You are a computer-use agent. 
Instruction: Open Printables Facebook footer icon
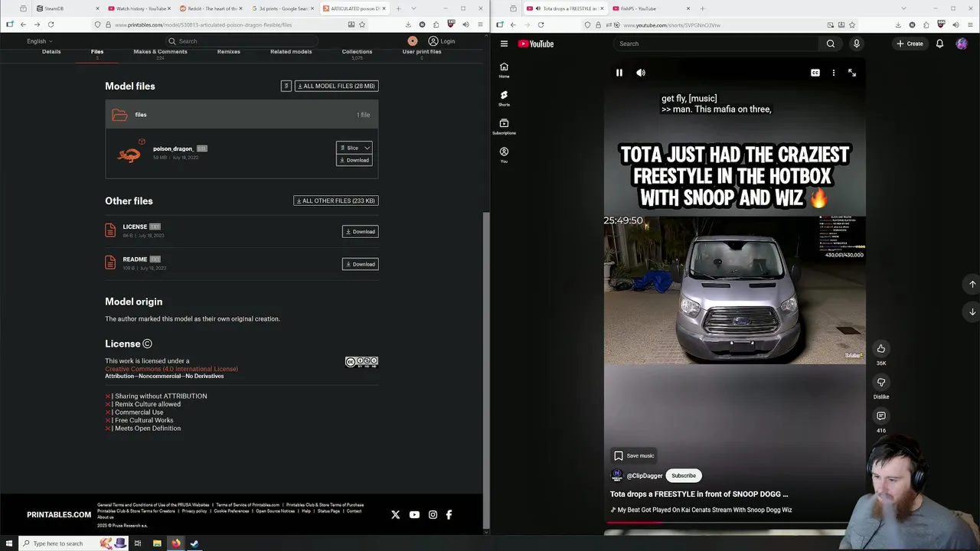point(449,515)
